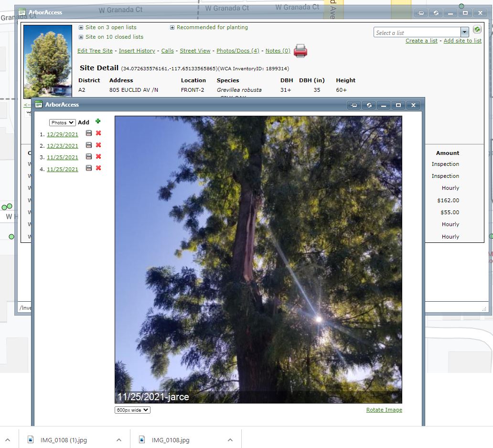Open photo link number 4 dated 11/25/2021
The width and height of the screenshot is (493, 448).
click(62, 169)
